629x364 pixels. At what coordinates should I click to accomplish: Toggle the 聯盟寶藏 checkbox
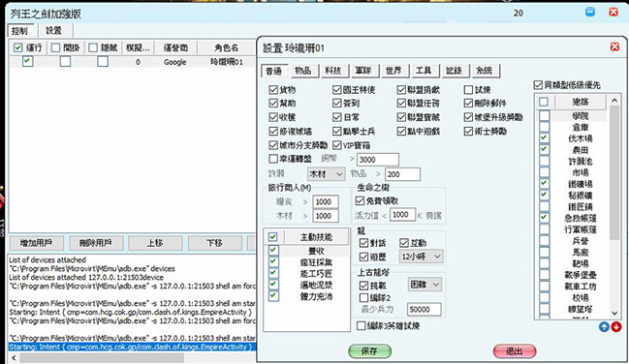tap(401, 117)
